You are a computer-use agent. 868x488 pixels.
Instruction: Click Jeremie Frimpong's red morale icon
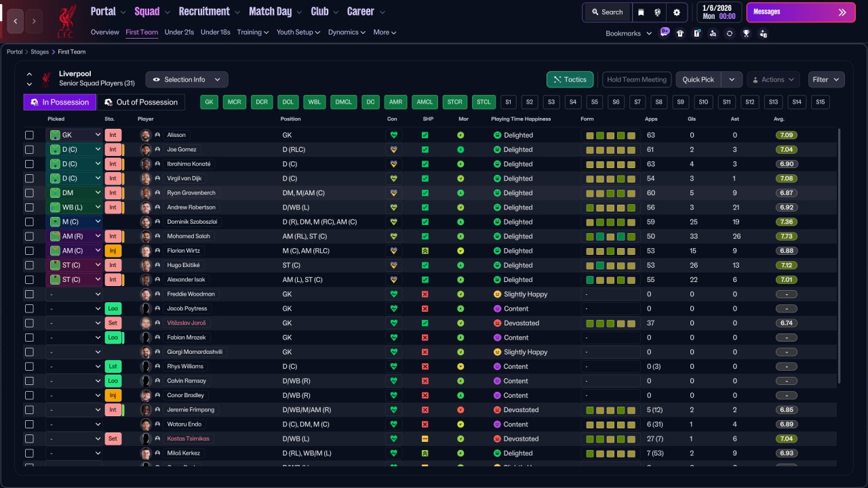(460, 410)
